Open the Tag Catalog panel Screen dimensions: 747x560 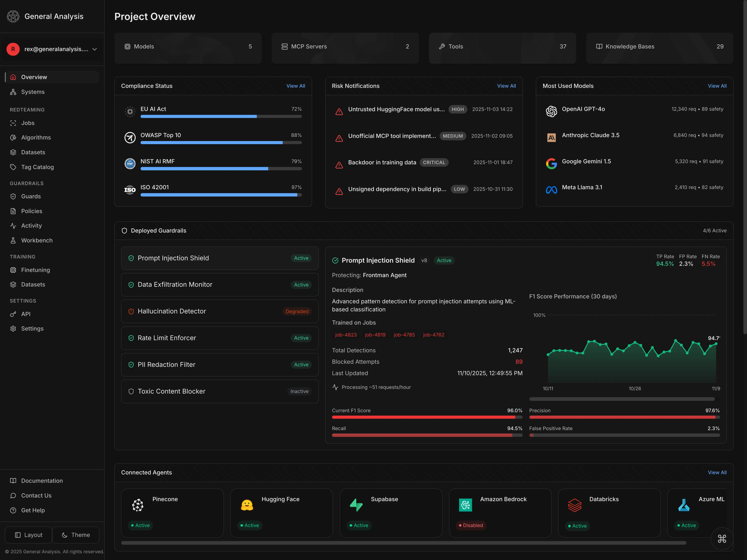(37, 167)
